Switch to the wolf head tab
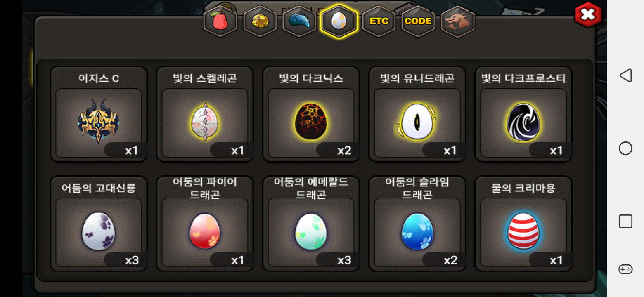Screen dimensions: 644x297 [458, 21]
